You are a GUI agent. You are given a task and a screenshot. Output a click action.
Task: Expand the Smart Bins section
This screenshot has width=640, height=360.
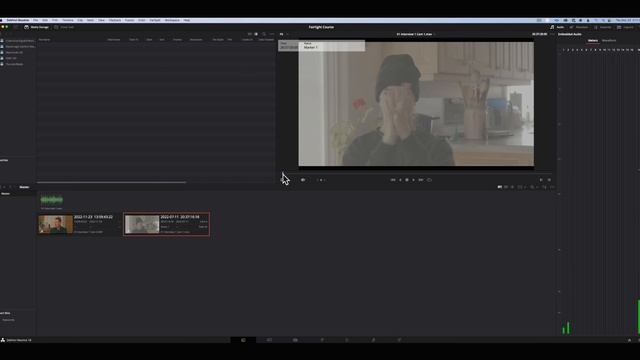[5, 313]
